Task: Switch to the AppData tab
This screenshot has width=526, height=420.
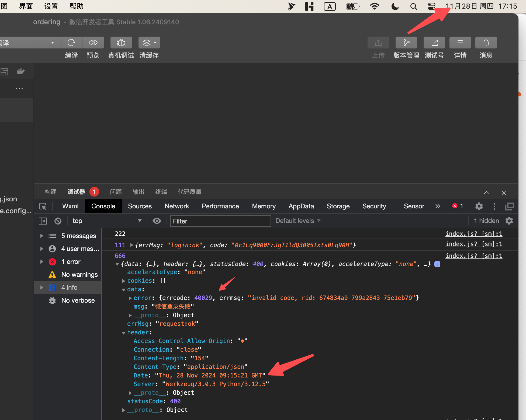Action: [301, 206]
